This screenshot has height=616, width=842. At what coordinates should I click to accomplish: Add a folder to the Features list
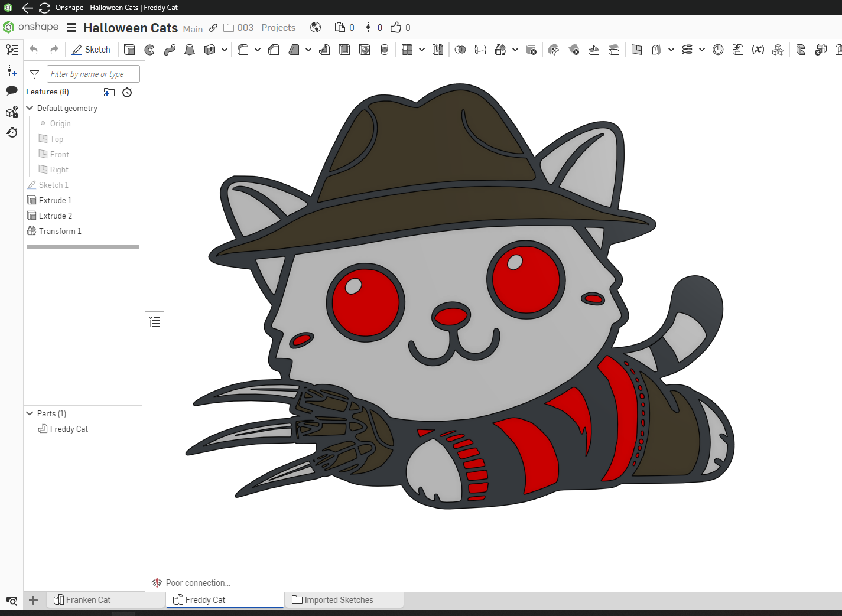click(x=109, y=92)
